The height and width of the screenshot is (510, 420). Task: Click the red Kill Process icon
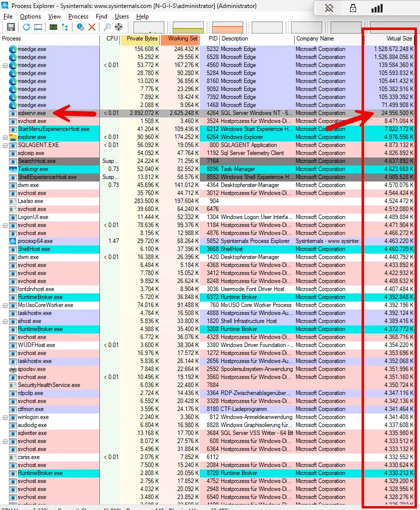point(92,27)
